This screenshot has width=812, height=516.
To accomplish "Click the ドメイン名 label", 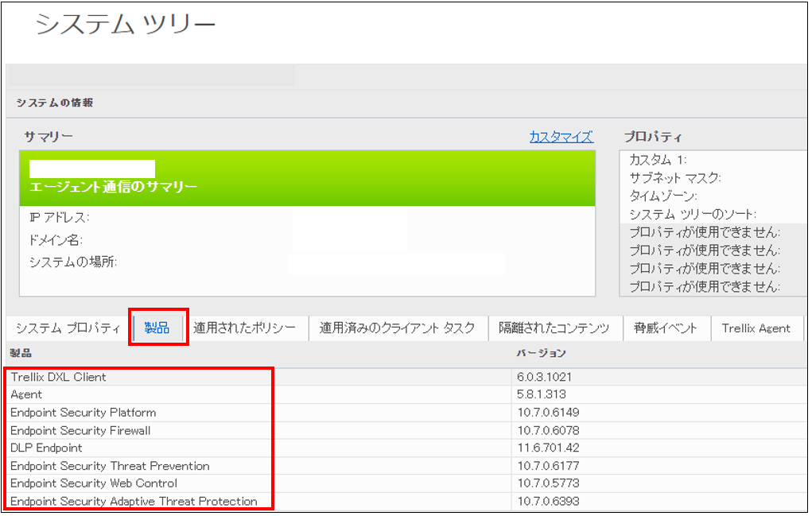I will (56, 240).
